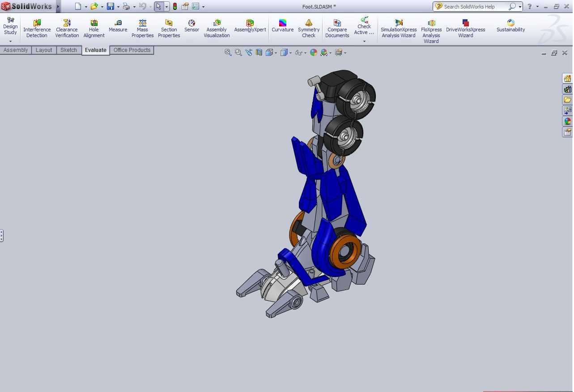The width and height of the screenshot is (574, 392).
Task: Switch to Layout tab
Action: click(44, 50)
